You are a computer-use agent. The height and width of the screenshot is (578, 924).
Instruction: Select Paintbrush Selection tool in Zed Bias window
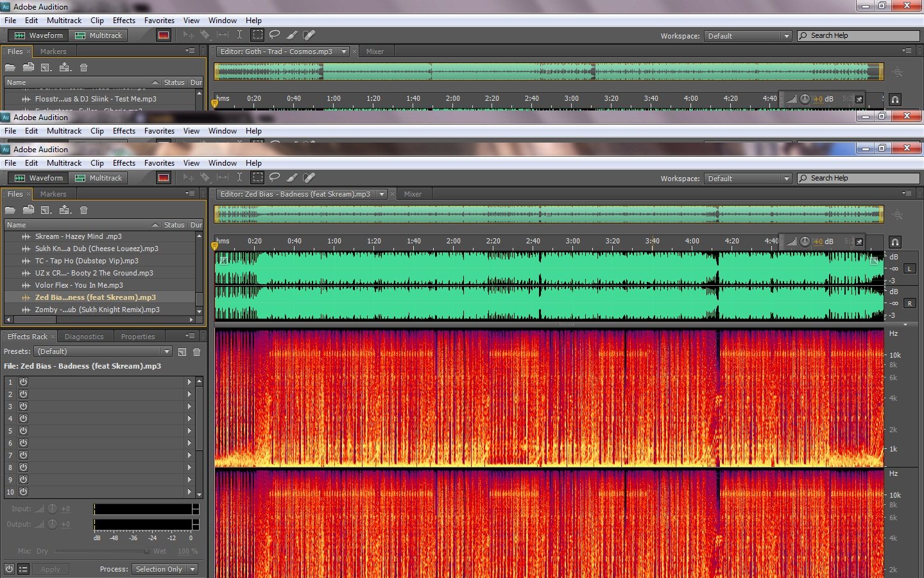click(x=292, y=178)
